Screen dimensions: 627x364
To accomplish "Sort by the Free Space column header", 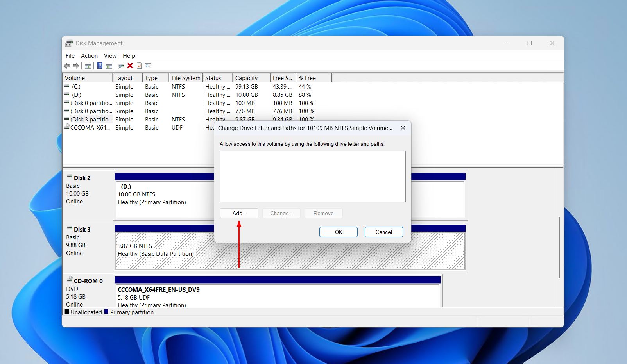I will pos(283,78).
